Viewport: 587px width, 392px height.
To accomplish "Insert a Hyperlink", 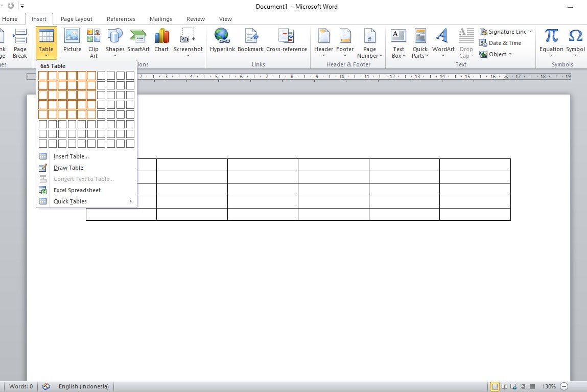I will [222, 41].
